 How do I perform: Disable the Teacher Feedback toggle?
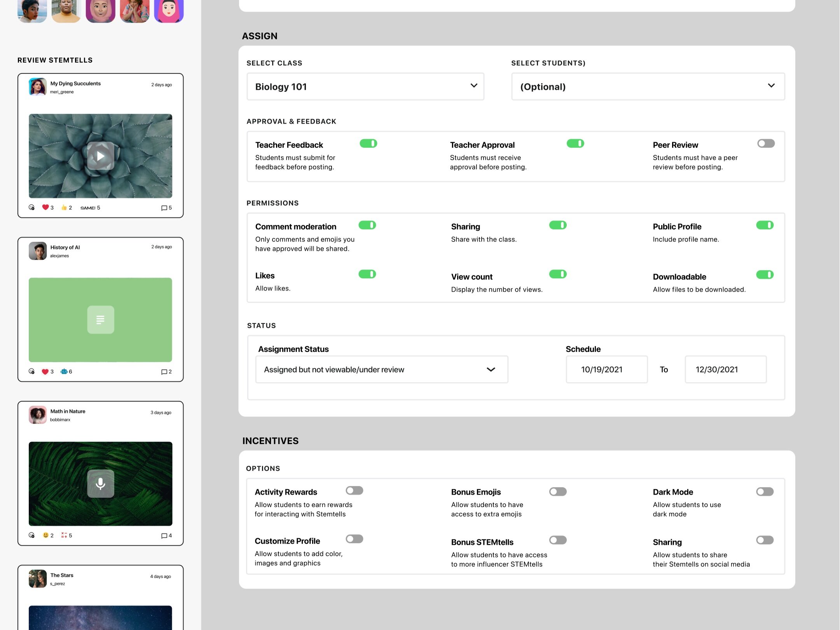point(368,143)
